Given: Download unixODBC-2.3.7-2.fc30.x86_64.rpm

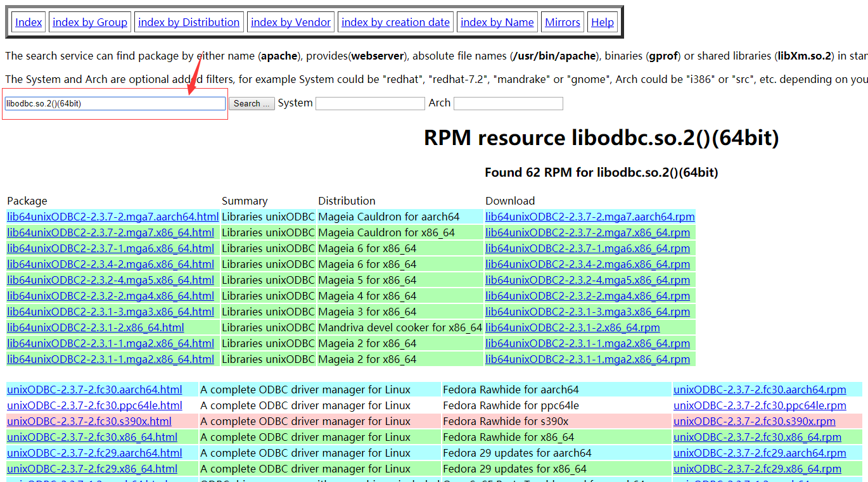Looking at the screenshot, I should [x=757, y=437].
